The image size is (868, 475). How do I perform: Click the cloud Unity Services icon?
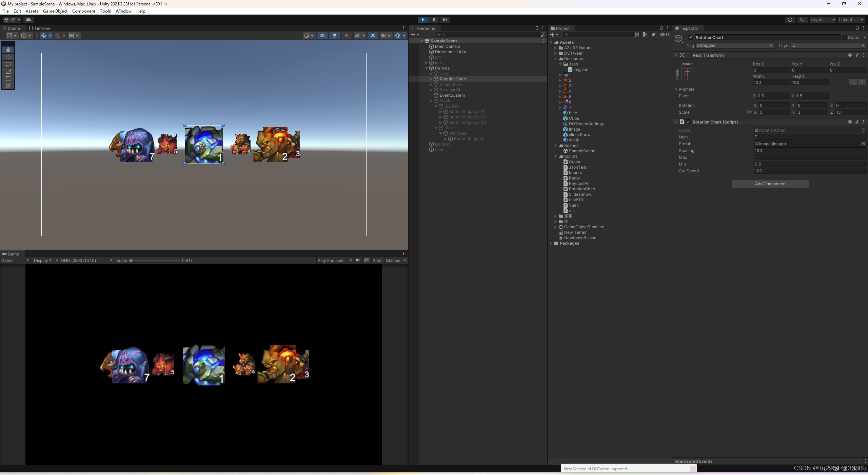pyautogui.click(x=28, y=20)
